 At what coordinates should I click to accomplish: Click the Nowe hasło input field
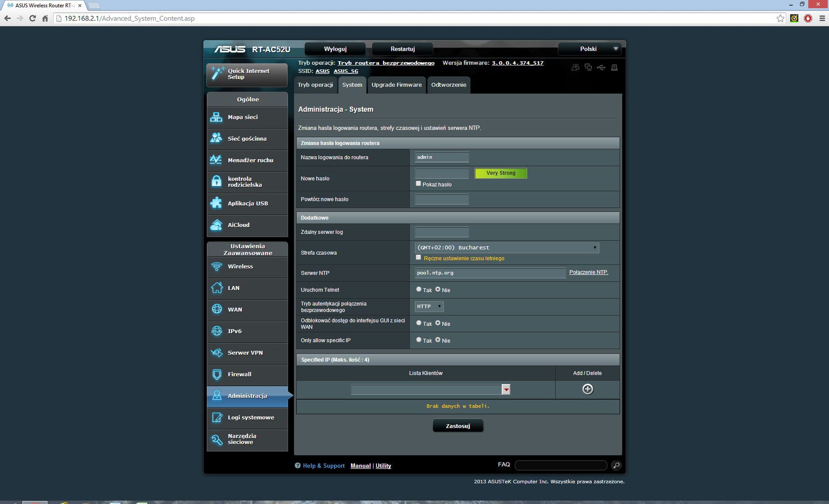[442, 173]
